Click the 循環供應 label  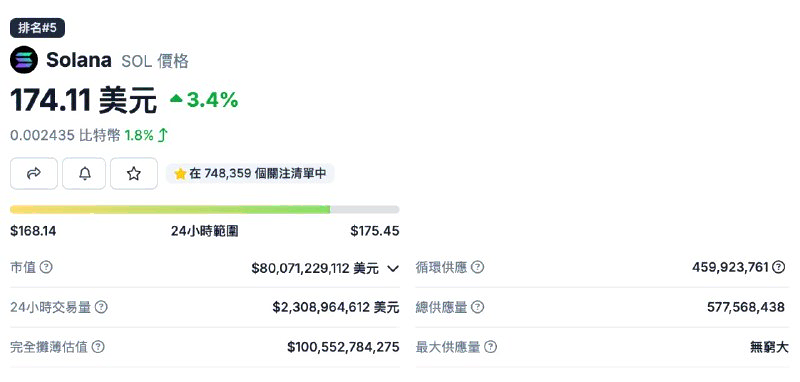point(441,267)
